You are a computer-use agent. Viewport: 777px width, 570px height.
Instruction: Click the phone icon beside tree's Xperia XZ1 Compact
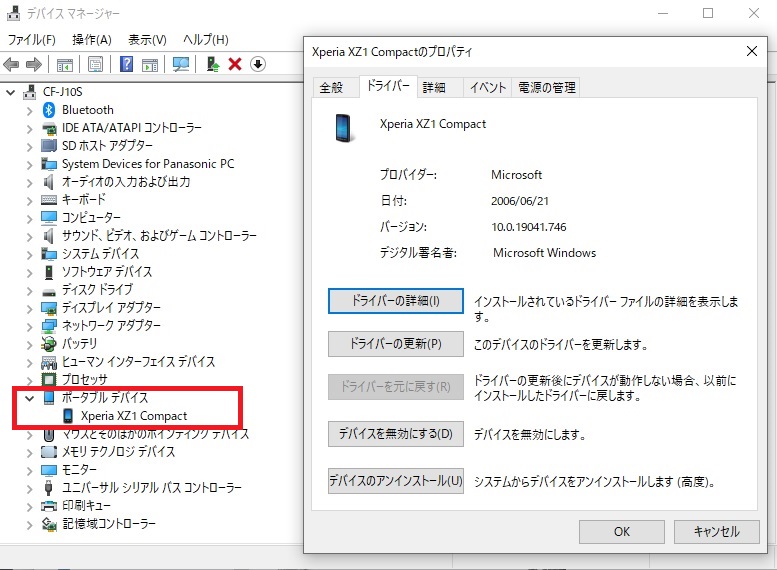pyautogui.click(x=68, y=416)
